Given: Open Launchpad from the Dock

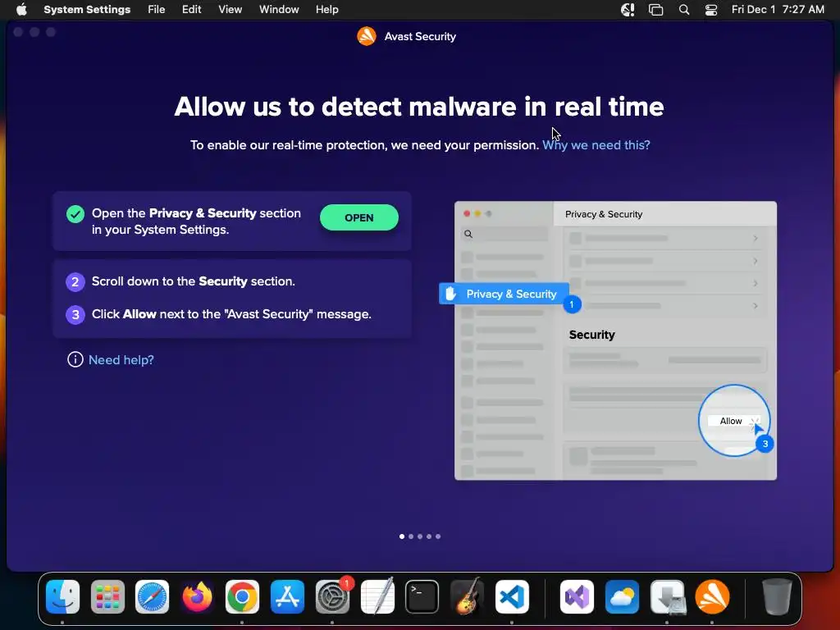Looking at the screenshot, I should (107, 596).
